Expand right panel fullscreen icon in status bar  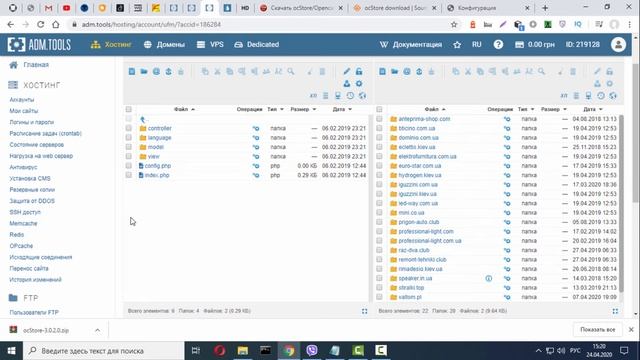click(x=615, y=311)
